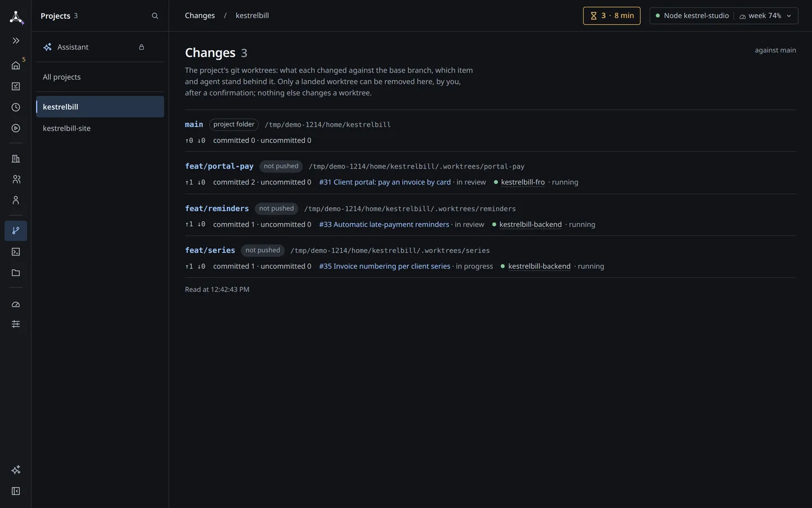Open kestrelbill-backend agent in feat/series row
This screenshot has width=812, height=508.
click(539, 266)
